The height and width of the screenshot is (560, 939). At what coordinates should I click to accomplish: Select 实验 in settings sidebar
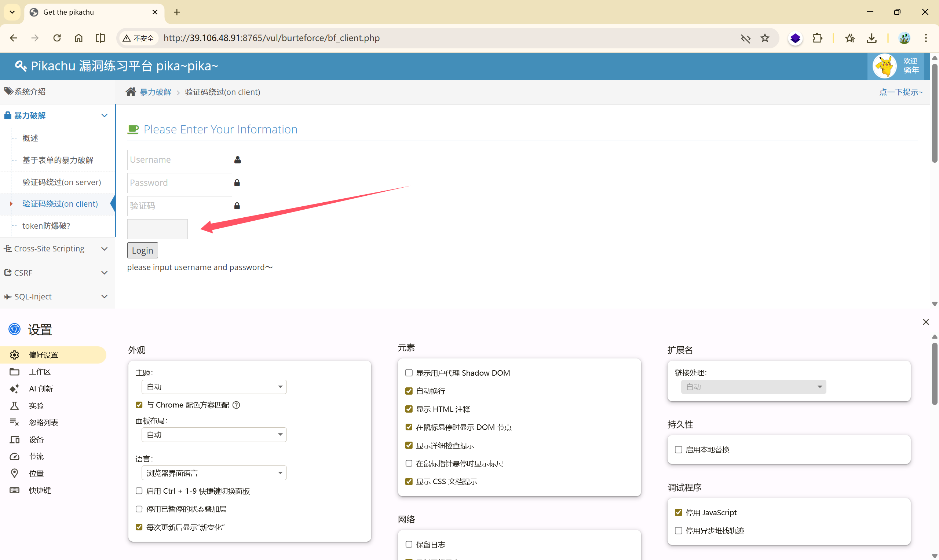coord(36,406)
